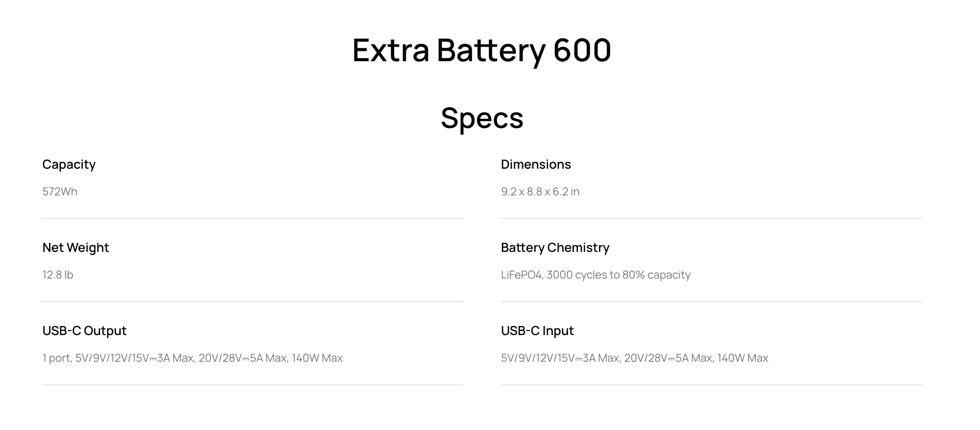Click the divider below Battery Chemistry
The height and width of the screenshot is (430, 980).
[711, 302]
